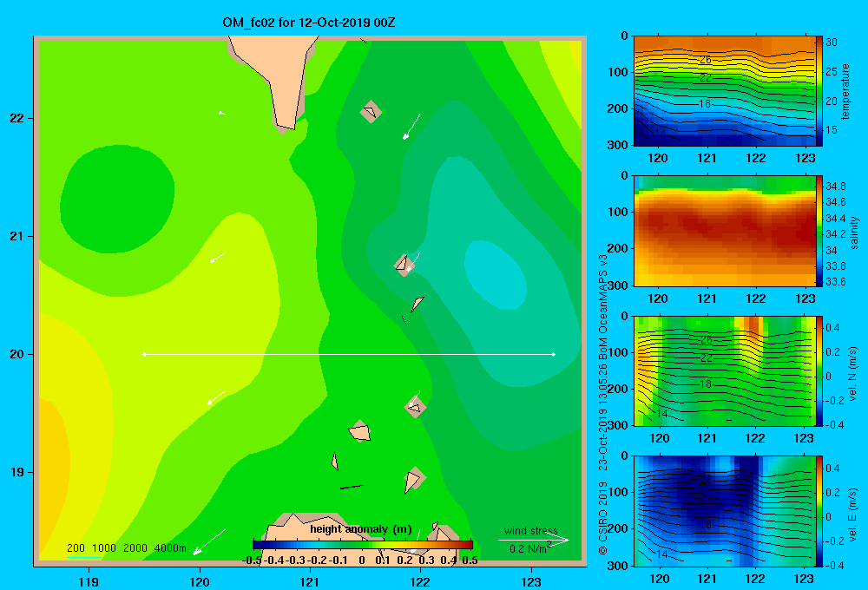Click longitude label 119 on main map
The image size is (868, 590).
[89, 582]
